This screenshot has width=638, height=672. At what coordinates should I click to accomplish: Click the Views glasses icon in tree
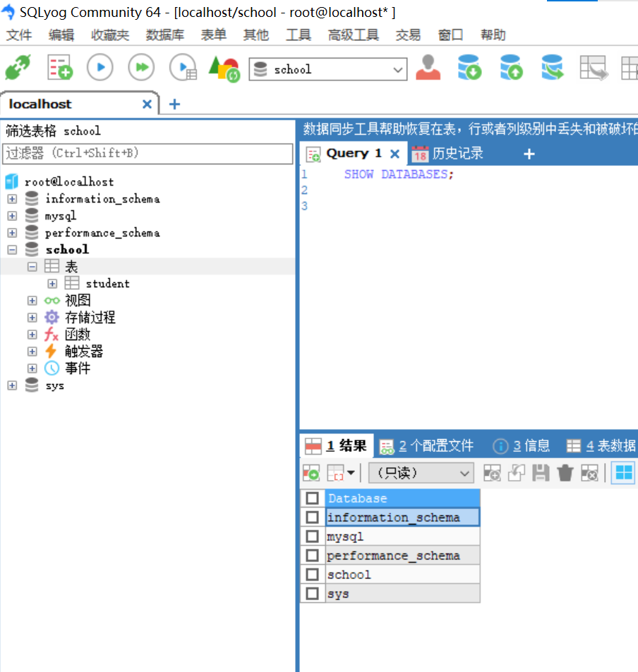click(x=52, y=301)
